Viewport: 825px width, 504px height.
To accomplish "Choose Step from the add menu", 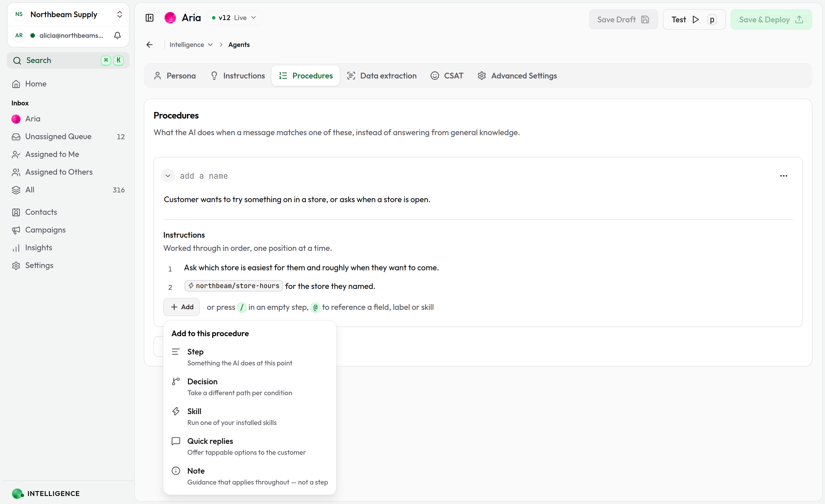I will point(250,357).
